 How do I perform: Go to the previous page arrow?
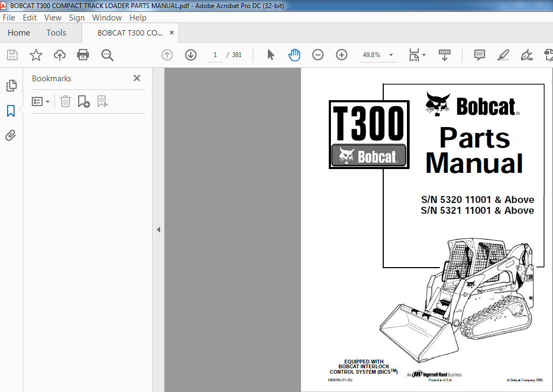(x=167, y=55)
